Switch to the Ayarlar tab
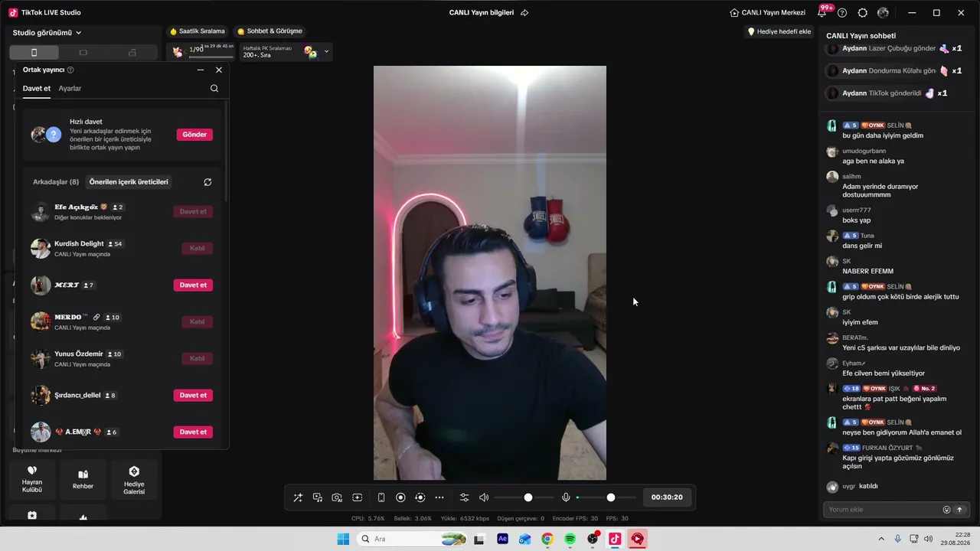The image size is (980, 551). click(x=70, y=88)
